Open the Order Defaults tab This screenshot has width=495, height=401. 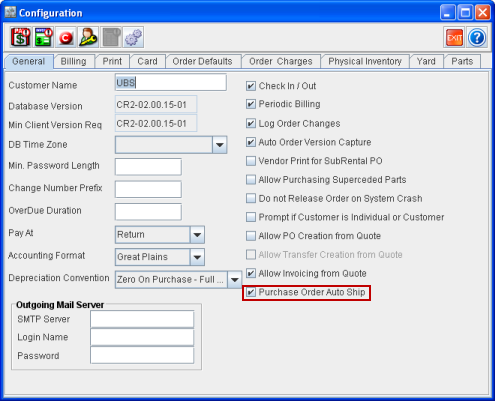[202, 62]
